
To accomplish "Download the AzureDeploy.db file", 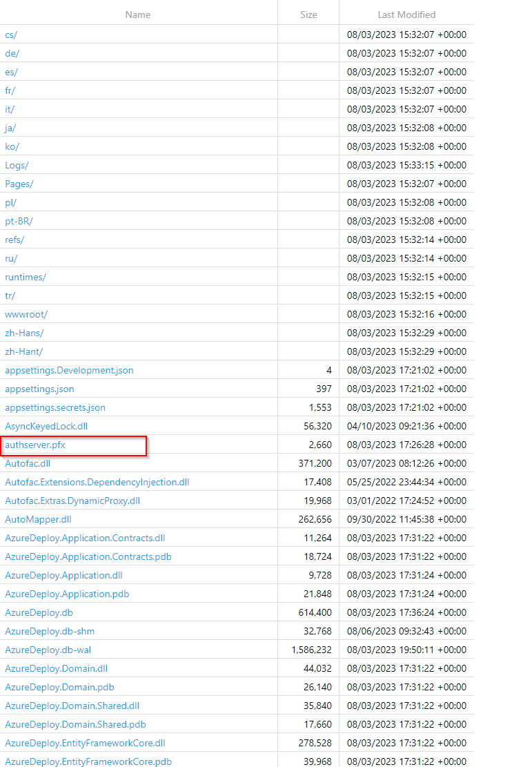I will click(39, 612).
